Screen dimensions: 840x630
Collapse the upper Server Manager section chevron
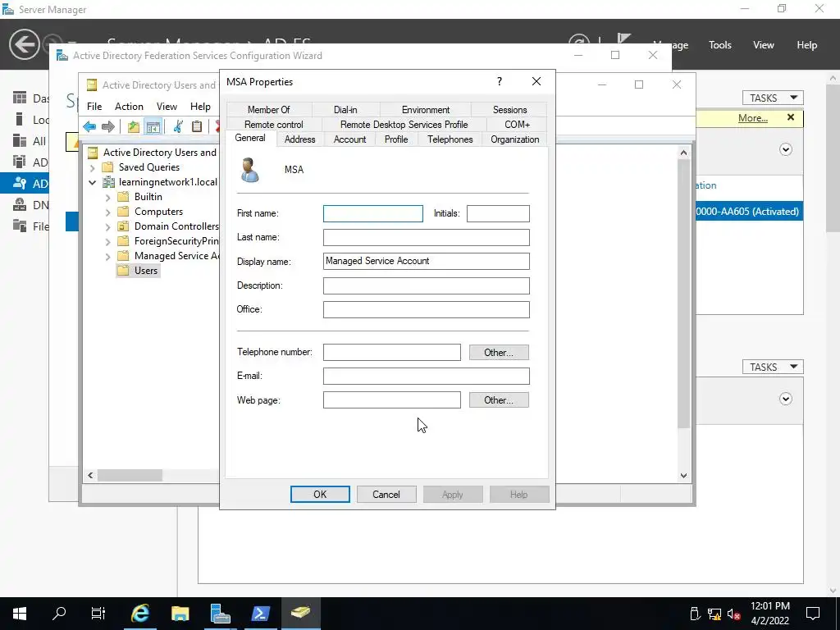(785, 149)
